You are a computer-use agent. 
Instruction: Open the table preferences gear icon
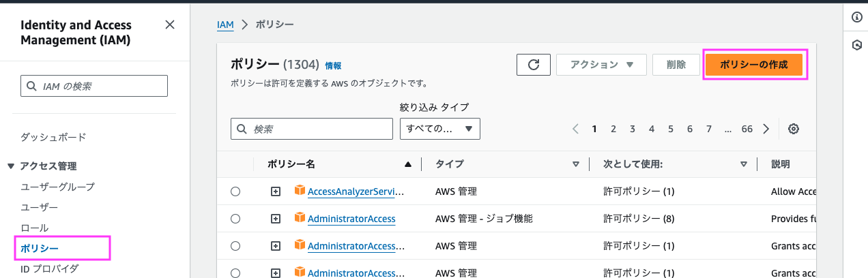[x=793, y=129]
